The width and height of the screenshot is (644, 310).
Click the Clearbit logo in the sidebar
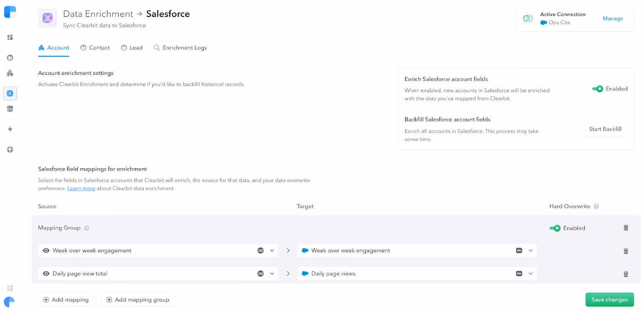10,12
